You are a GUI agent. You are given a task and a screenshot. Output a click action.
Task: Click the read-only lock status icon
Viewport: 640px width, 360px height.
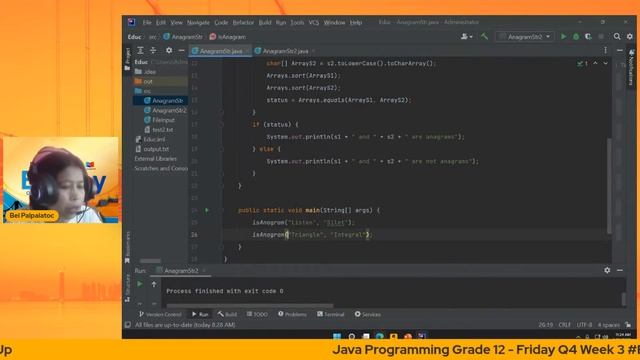(628, 325)
